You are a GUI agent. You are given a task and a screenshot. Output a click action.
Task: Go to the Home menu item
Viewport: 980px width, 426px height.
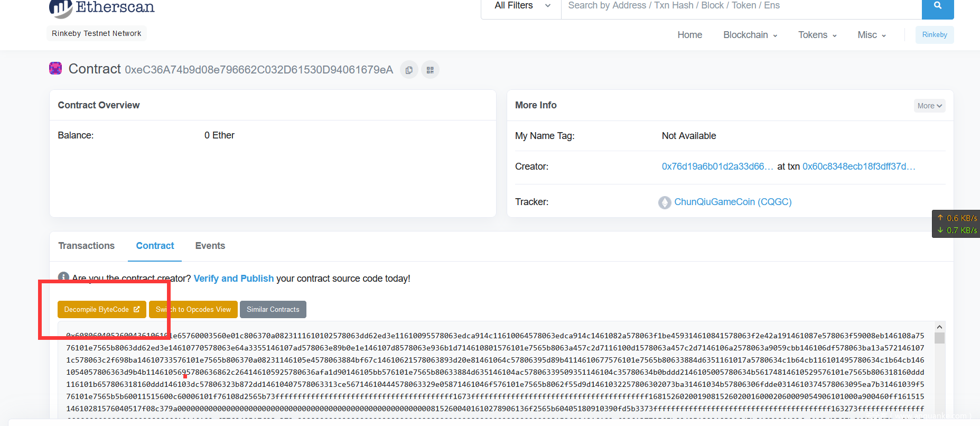pos(690,35)
